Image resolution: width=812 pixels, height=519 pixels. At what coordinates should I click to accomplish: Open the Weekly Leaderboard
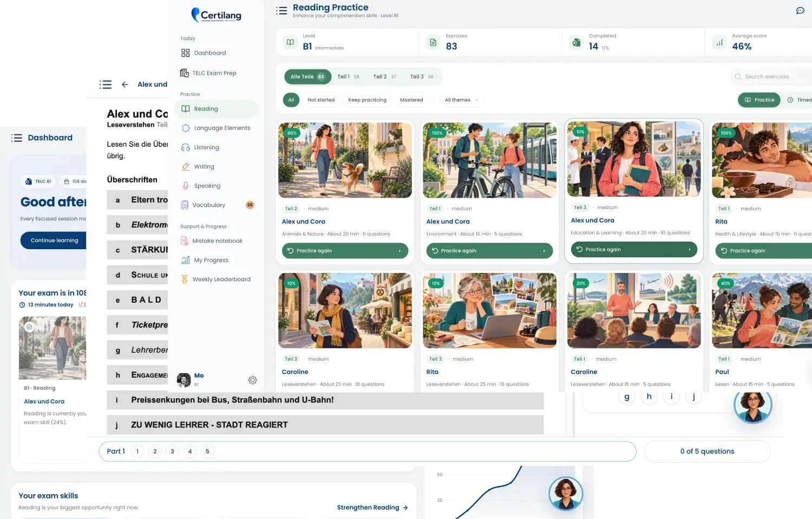217,280
